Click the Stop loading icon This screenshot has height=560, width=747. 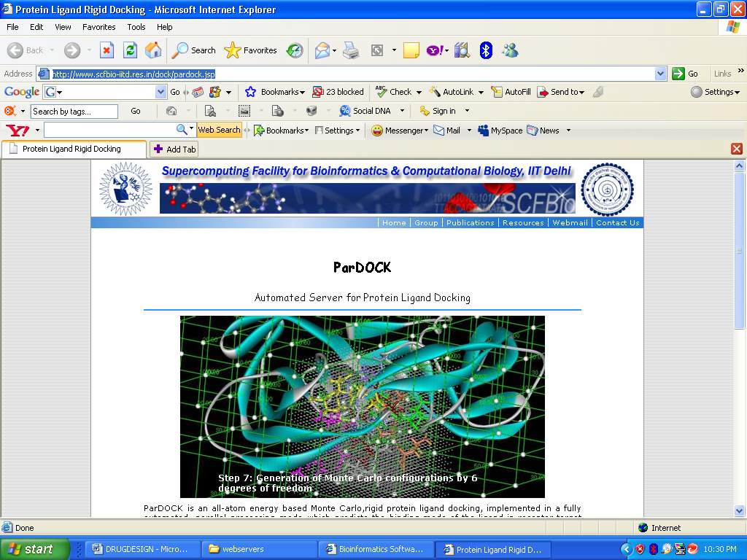coord(107,50)
